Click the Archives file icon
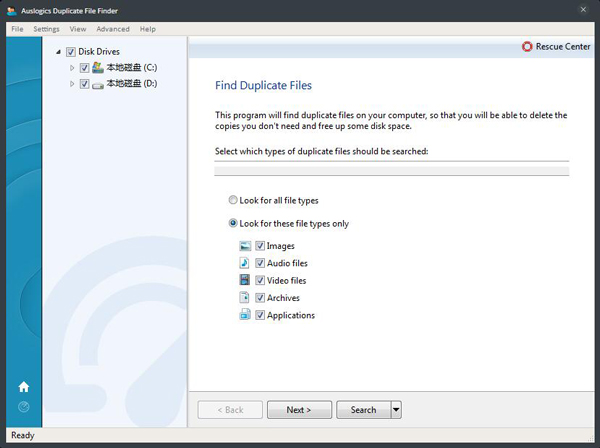The width and height of the screenshot is (600, 448). (x=244, y=297)
